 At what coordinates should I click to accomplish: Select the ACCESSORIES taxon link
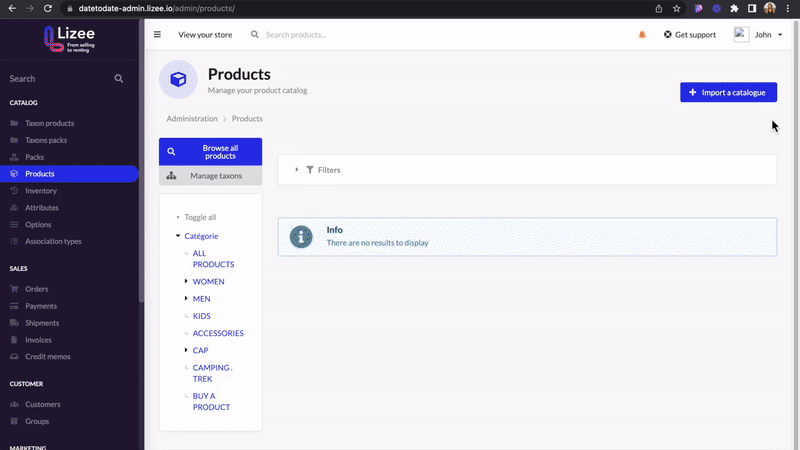[x=218, y=333]
